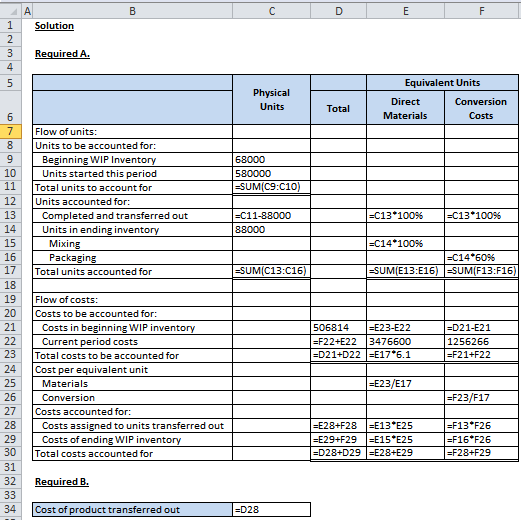Select row 21 header

coord(11,327)
